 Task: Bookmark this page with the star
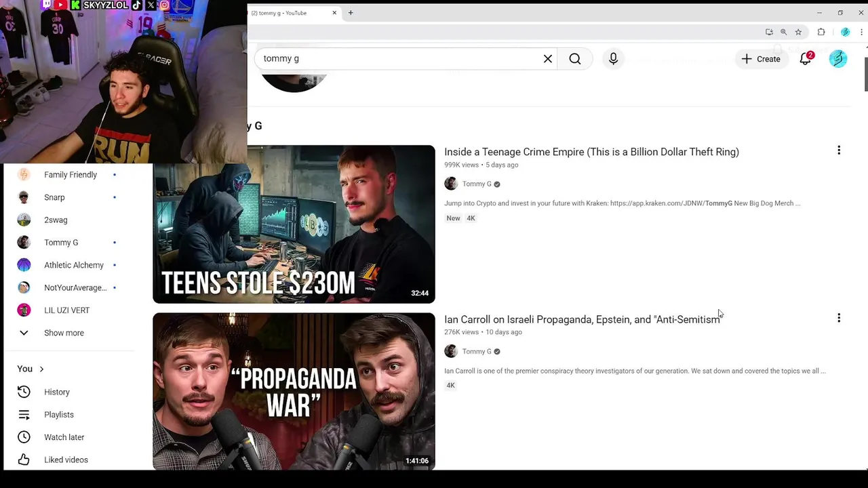pos(798,32)
